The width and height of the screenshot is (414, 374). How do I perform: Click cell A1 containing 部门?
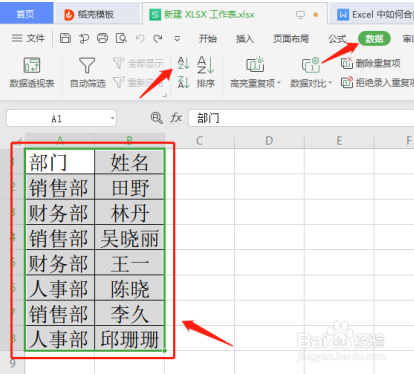(x=60, y=162)
